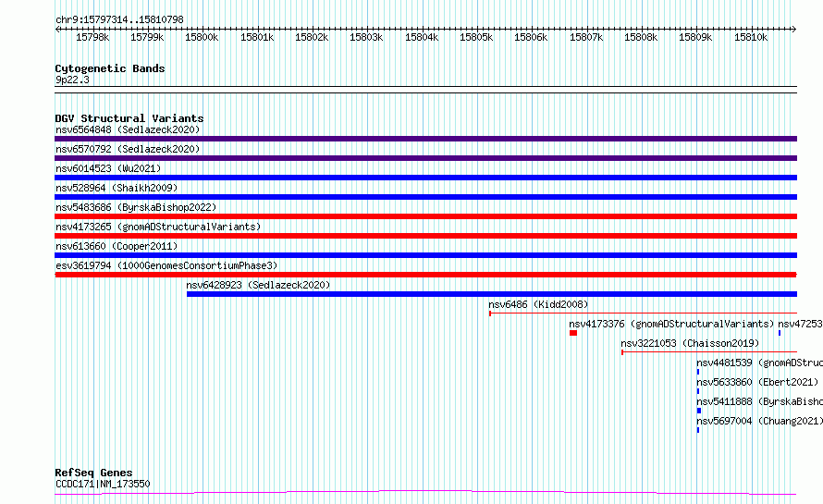Image resolution: width=823 pixels, height=504 pixels.
Task: Select the small blue marker under nsv47253
Action: point(780,333)
